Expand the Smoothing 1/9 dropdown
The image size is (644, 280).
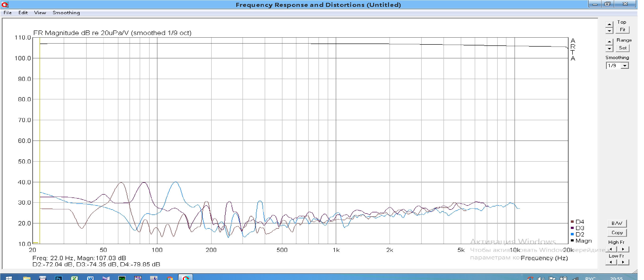pyautogui.click(x=625, y=66)
